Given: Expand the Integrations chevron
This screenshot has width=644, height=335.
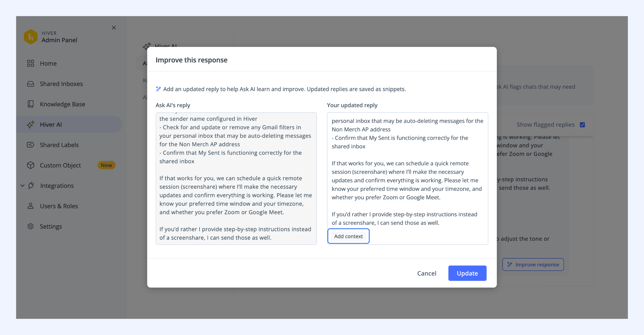Looking at the screenshot, I should point(23,186).
